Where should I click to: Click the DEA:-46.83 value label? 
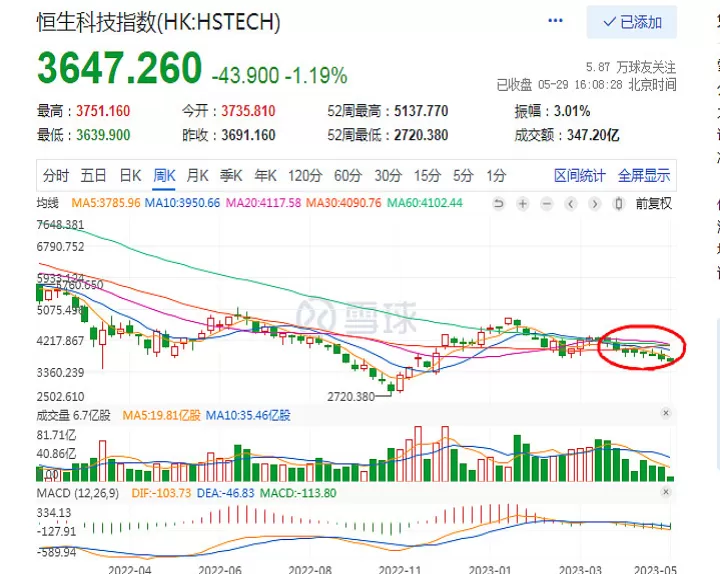(x=225, y=493)
